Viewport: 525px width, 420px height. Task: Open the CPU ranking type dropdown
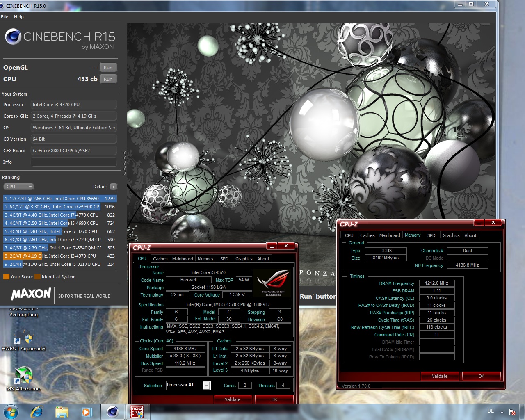(19, 187)
